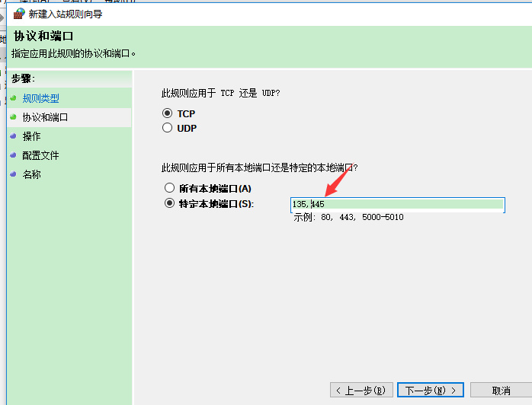Click the green bullet beside 规则类型
The image size is (532, 405).
pyautogui.click(x=14, y=98)
